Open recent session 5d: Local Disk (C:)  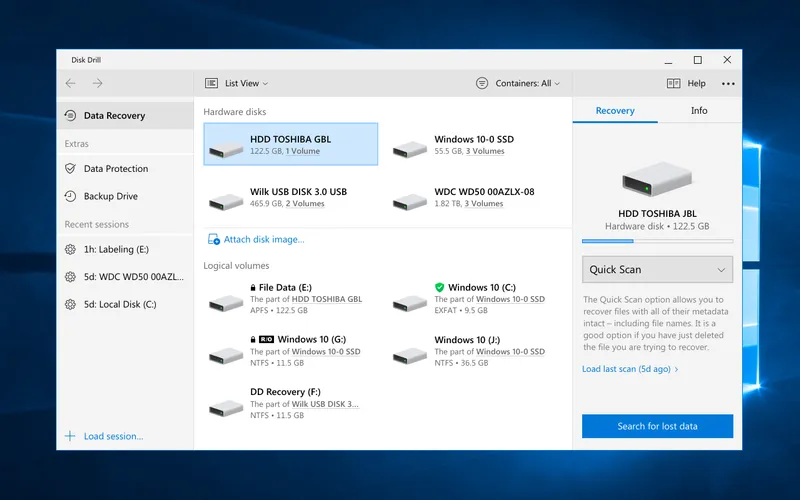click(x=126, y=305)
